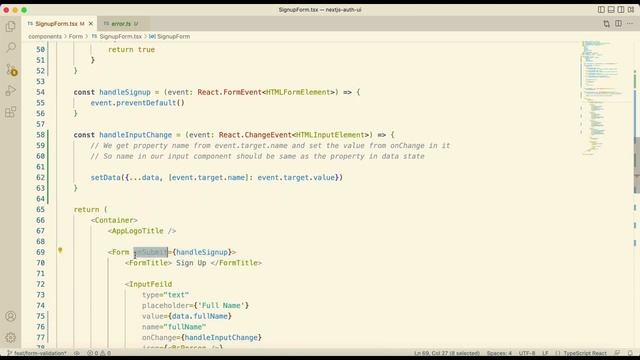Click React.ChangeEvent type on line 58
This screenshot has width=640, height=360.
[255, 135]
